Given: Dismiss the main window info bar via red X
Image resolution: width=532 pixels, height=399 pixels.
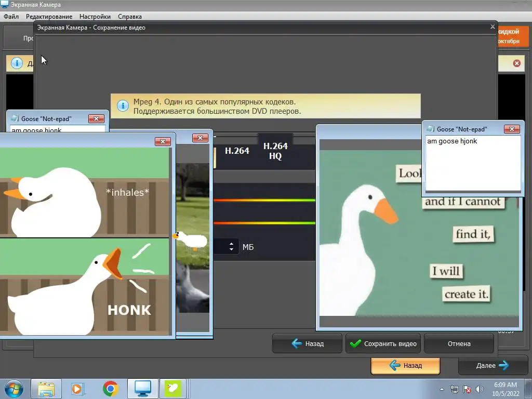Looking at the screenshot, I should click(x=517, y=63).
